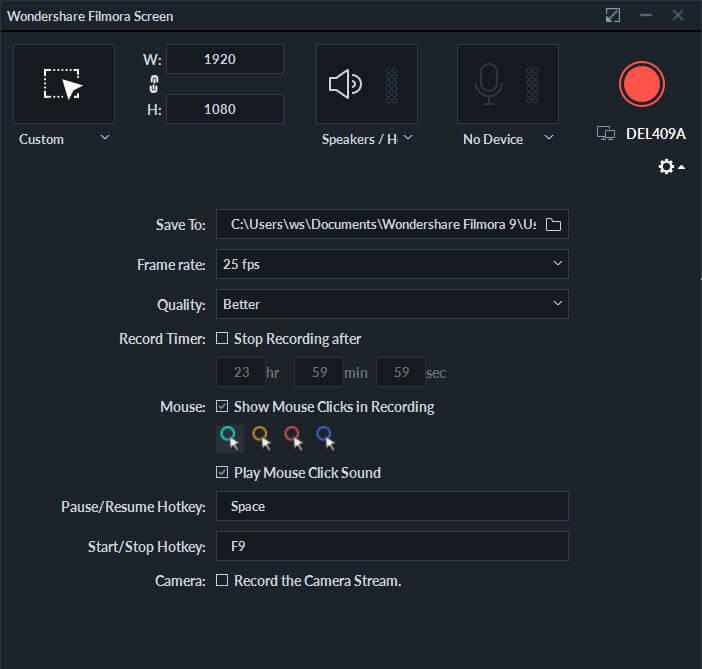Click the height field showing 1080
This screenshot has height=669, width=702.
point(225,109)
